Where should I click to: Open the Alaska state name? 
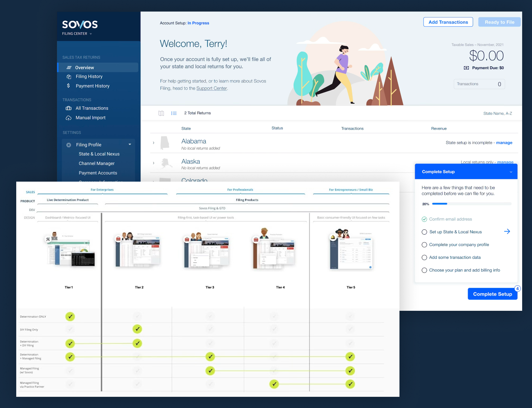[191, 161]
